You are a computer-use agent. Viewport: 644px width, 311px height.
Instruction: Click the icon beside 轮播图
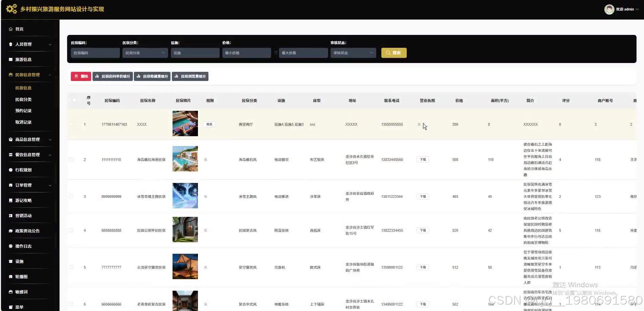pyautogui.click(x=11, y=277)
